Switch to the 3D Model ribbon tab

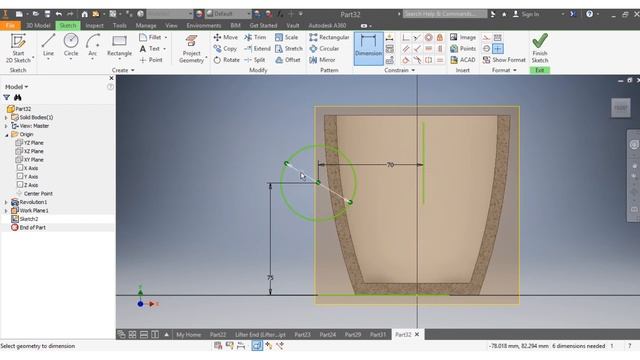[x=38, y=25]
